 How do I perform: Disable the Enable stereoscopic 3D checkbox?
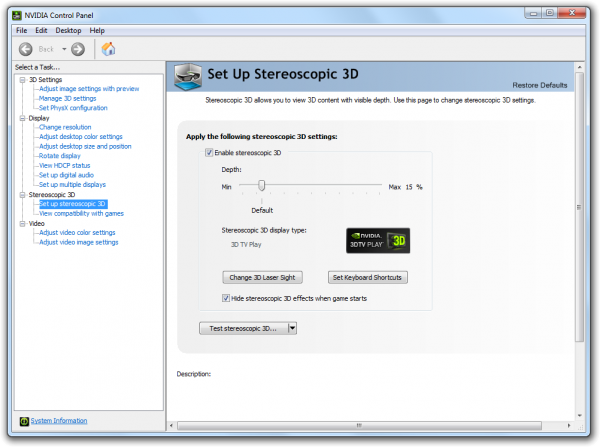[x=209, y=153]
